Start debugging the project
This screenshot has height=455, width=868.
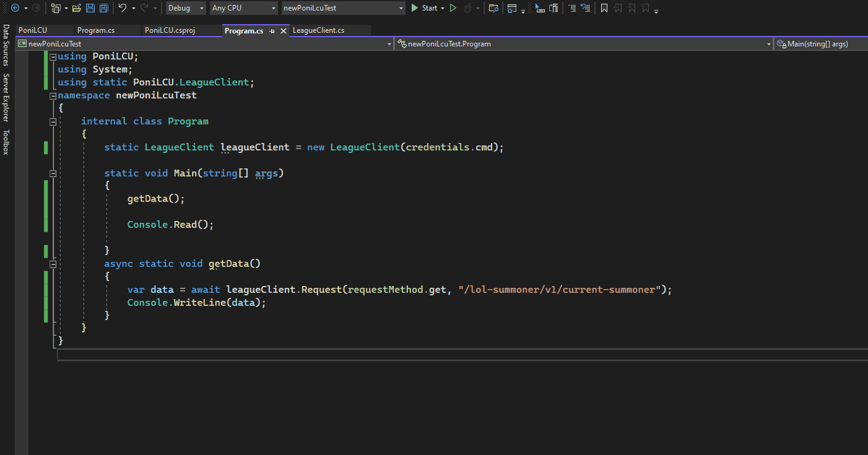pyautogui.click(x=427, y=8)
